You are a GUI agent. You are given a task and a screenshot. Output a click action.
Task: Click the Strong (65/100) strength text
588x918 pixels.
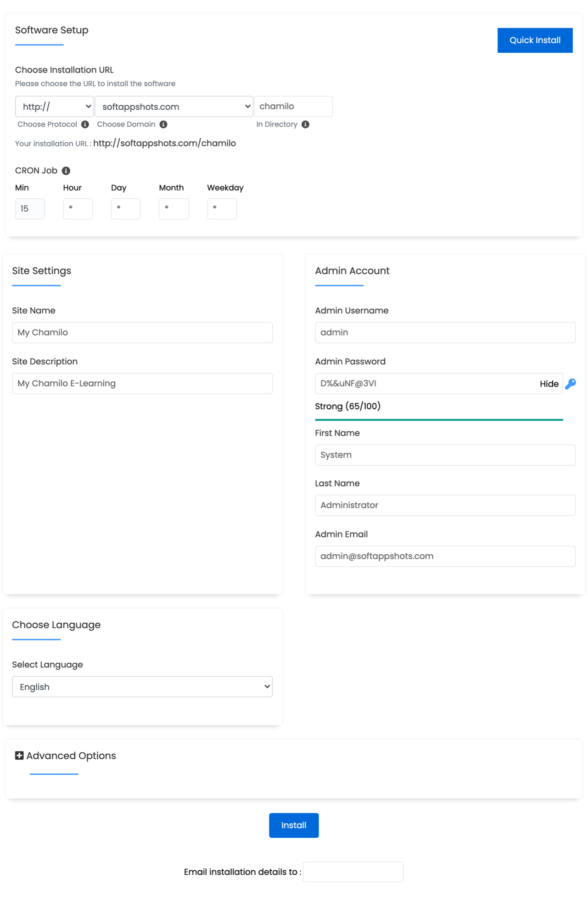pos(347,406)
